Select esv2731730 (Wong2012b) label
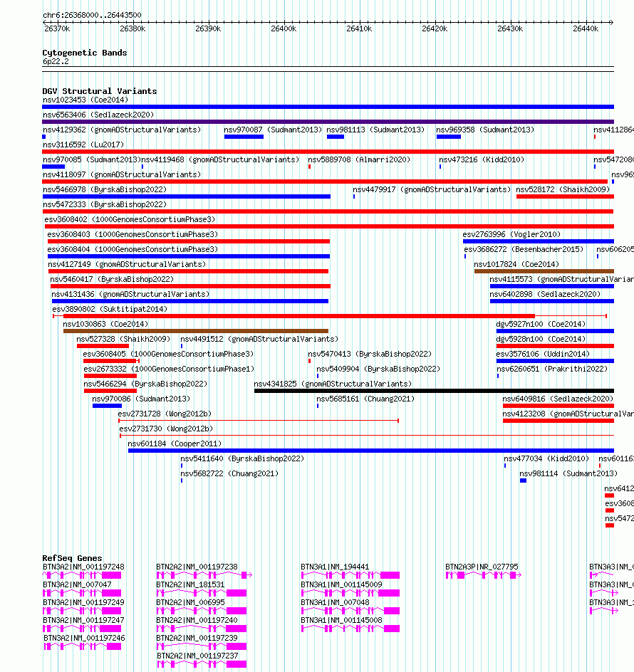Viewport: 634px width, 672px height. coord(166,429)
